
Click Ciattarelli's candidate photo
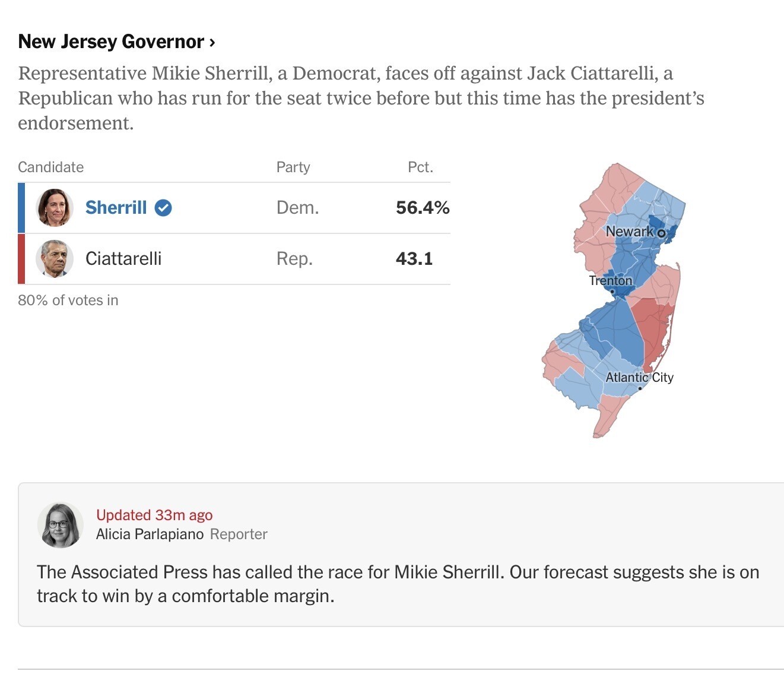coord(55,259)
